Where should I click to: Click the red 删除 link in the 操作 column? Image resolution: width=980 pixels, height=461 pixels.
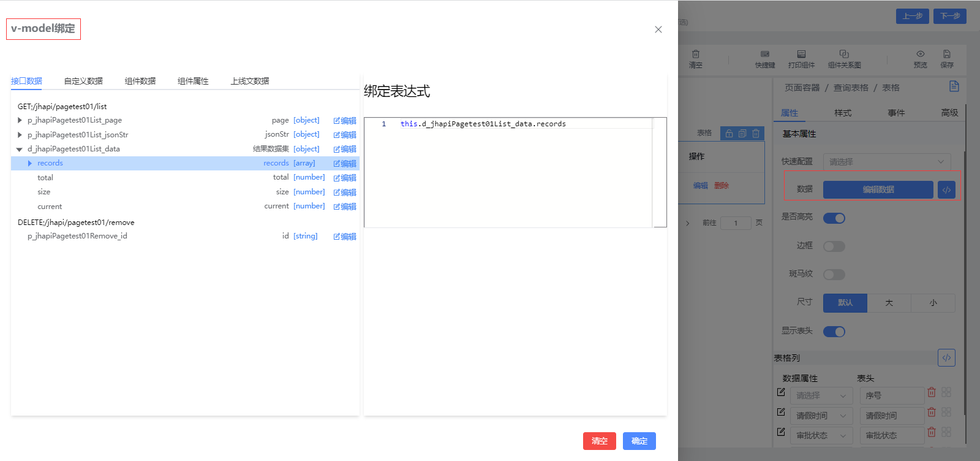point(722,186)
